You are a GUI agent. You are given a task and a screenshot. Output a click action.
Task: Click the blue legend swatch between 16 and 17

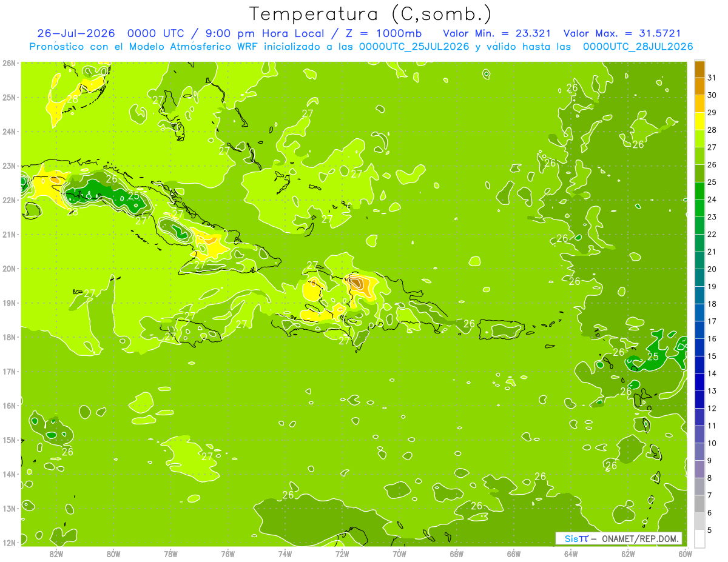(x=699, y=330)
